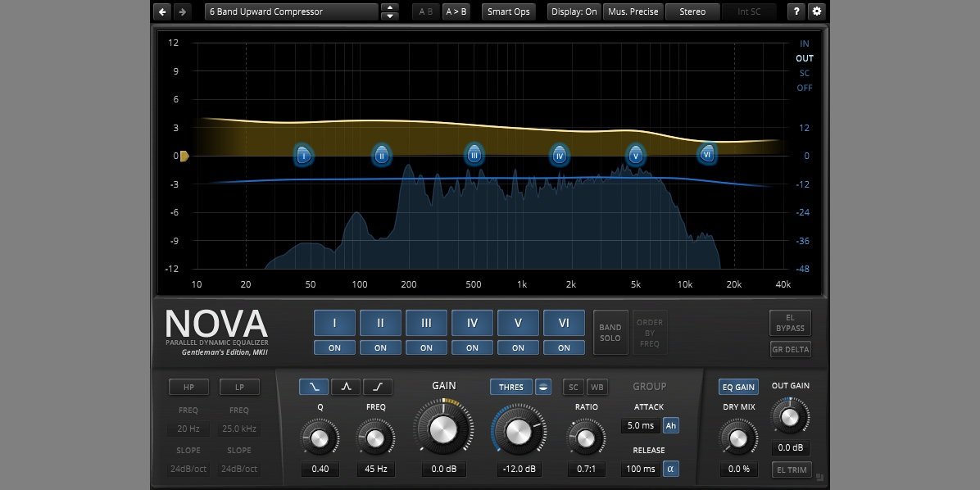Toggle band I ON switch

[334, 347]
